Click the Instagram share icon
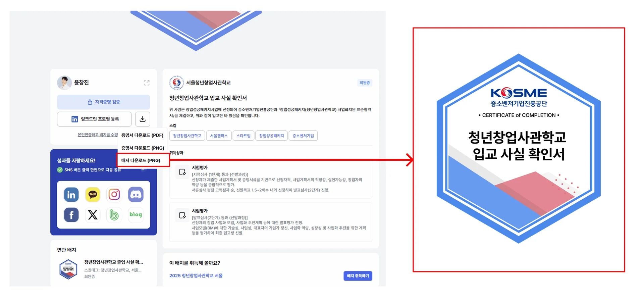This screenshot has width=644, height=301. point(114,195)
